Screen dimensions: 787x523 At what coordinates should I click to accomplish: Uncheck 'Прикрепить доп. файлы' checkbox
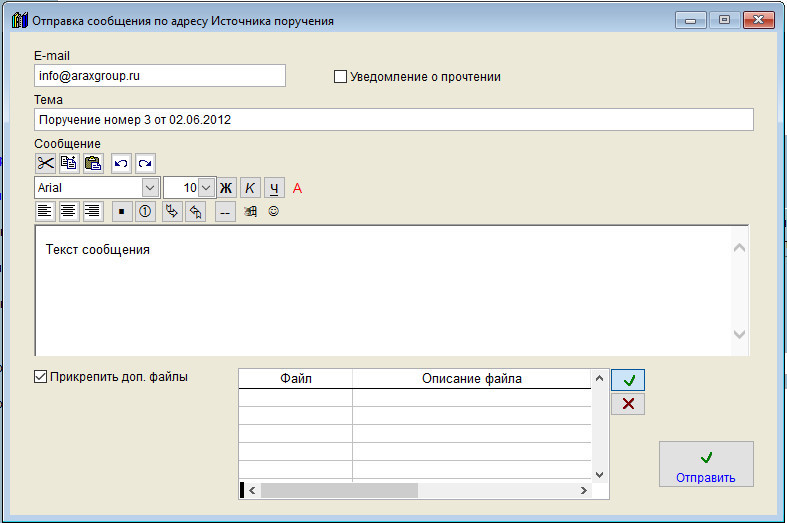pos(40,376)
